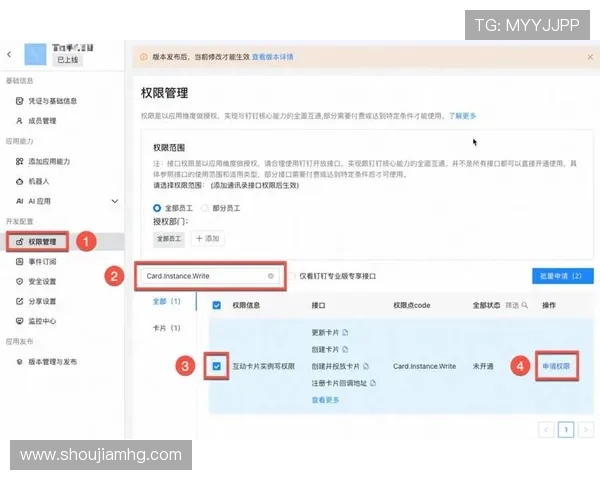
Task: Open 事件订阅 in sidebar
Action: (x=36, y=262)
